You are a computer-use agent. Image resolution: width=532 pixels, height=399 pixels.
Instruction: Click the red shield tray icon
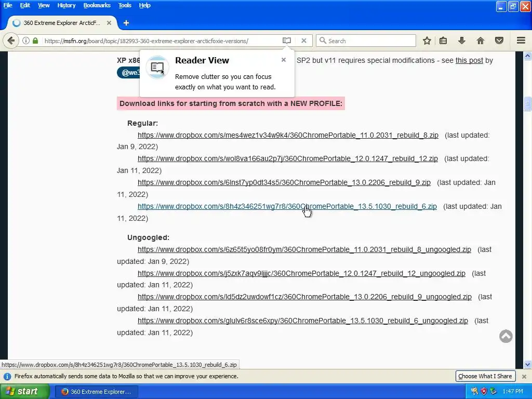click(x=484, y=392)
